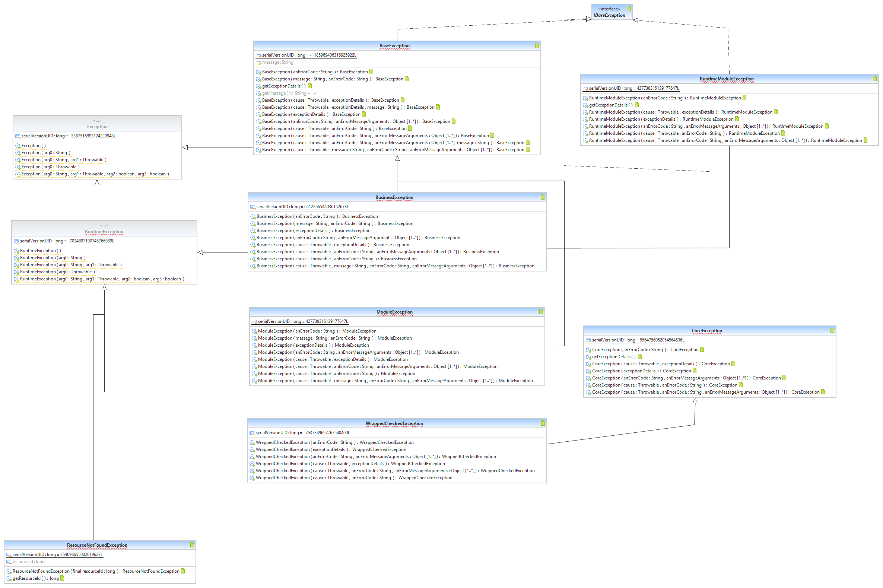Click the note icon in the ModuleException header

tap(541, 312)
